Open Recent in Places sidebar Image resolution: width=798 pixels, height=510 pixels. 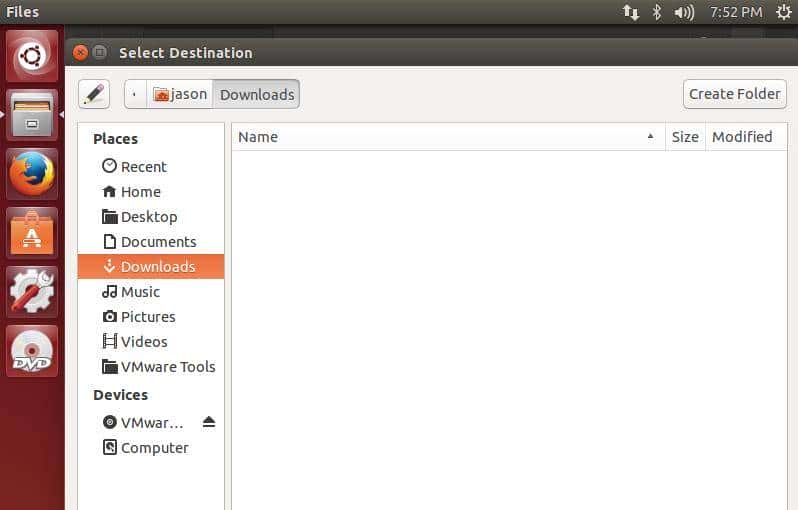(x=151, y=166)
